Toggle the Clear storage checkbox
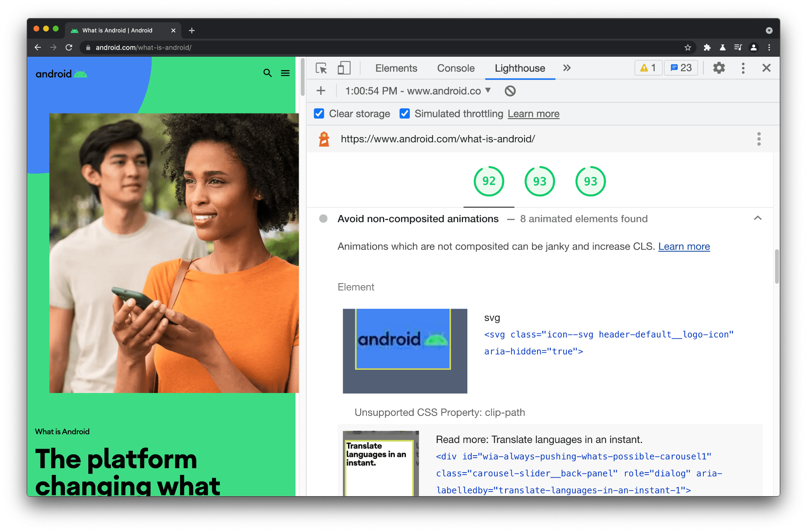The height and width of the screenshot is (532, 807). point(320,113)
